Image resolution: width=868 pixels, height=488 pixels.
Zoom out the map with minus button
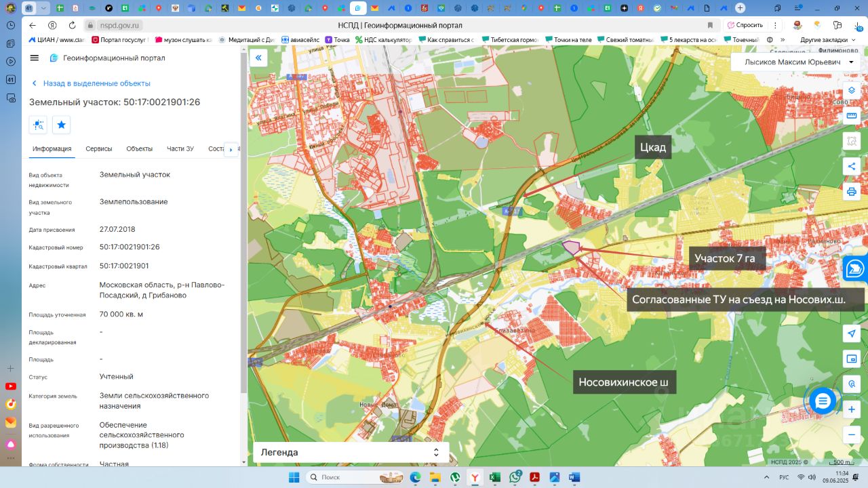(x=852, y=434)
